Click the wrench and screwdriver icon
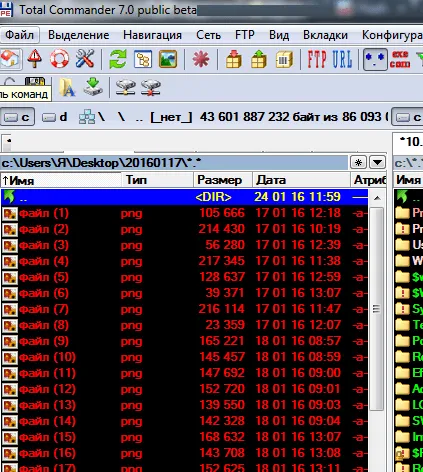The height and width of the screenshot is (472, 423). coord(85,59)
